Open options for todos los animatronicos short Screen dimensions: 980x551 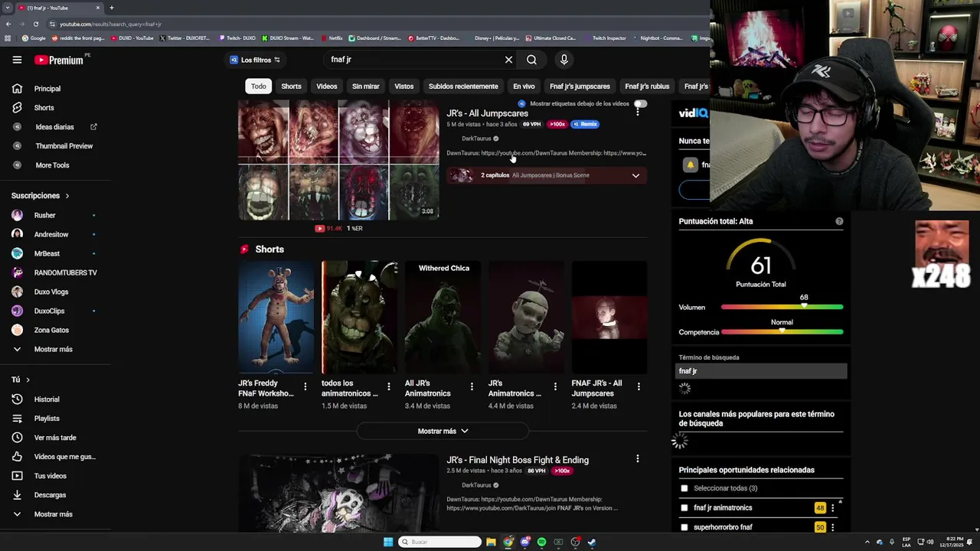tap(388, 386)
